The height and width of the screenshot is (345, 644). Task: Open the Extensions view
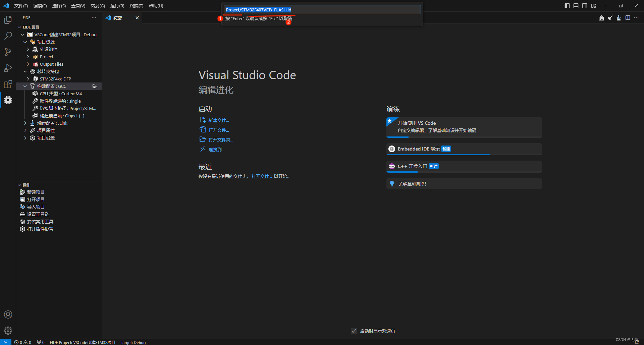(8, 84)
